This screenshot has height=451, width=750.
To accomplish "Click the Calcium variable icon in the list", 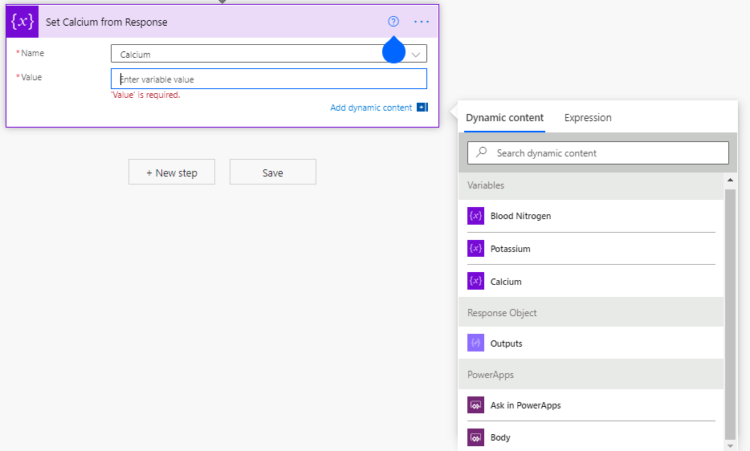I will point(475,282).
